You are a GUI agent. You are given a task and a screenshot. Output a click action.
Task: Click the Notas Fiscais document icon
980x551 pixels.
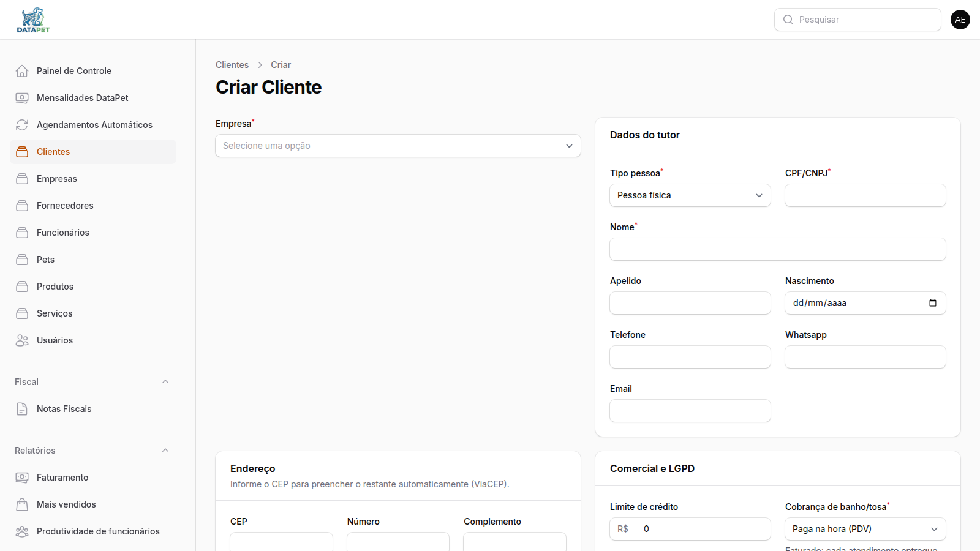[x=22, y=409]
